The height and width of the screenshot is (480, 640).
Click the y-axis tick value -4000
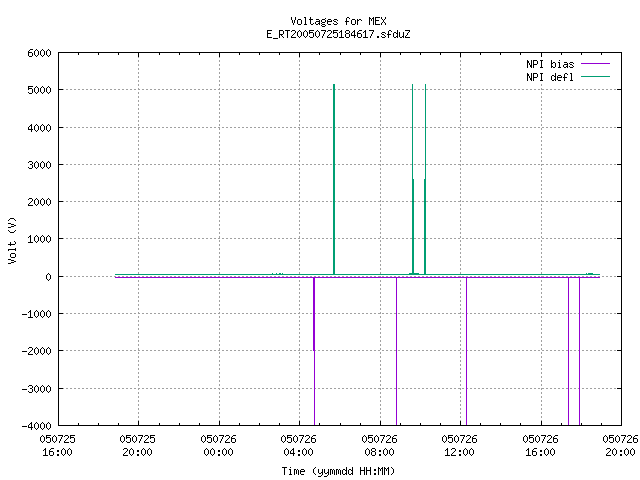click(x=36, y=426)
